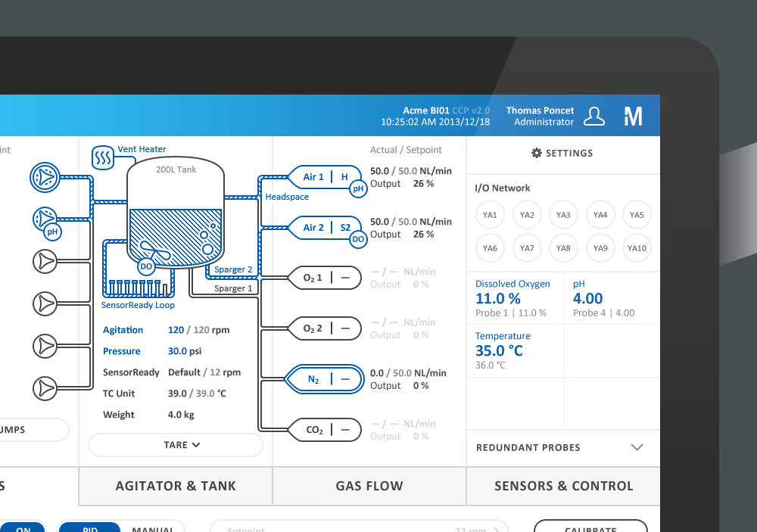Enable PID mode for agitation

coord(89,529)
